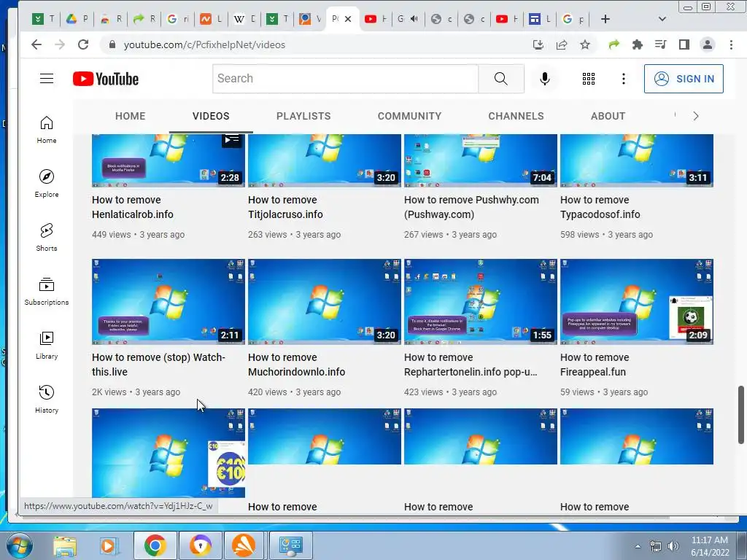Screen dimensions: 747x560
Task: Open Library in sidebar
Action: [x=46, y=345]
